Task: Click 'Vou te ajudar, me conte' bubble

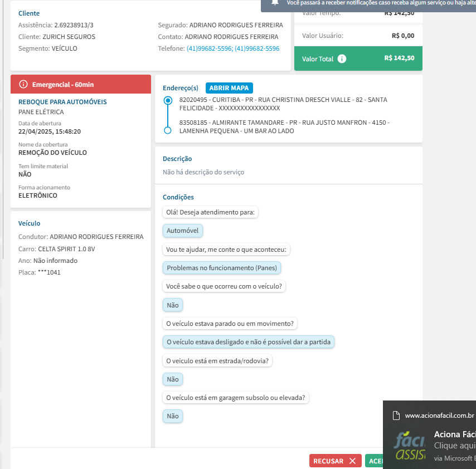Action: [x=226, y=250]
